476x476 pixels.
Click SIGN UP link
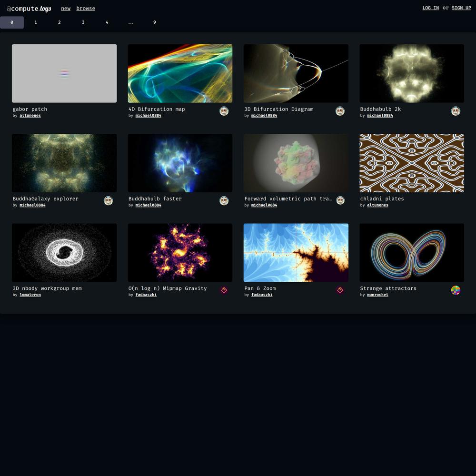coord(461,8)
